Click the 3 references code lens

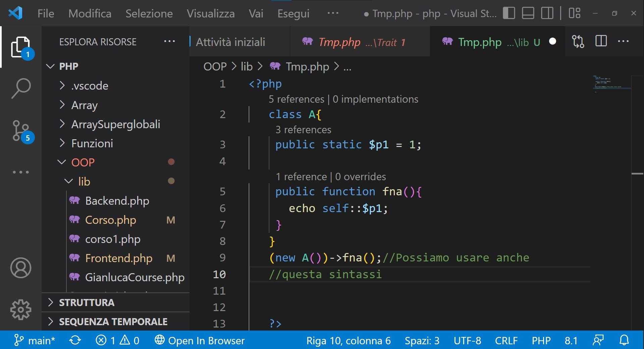coord(303,130)
